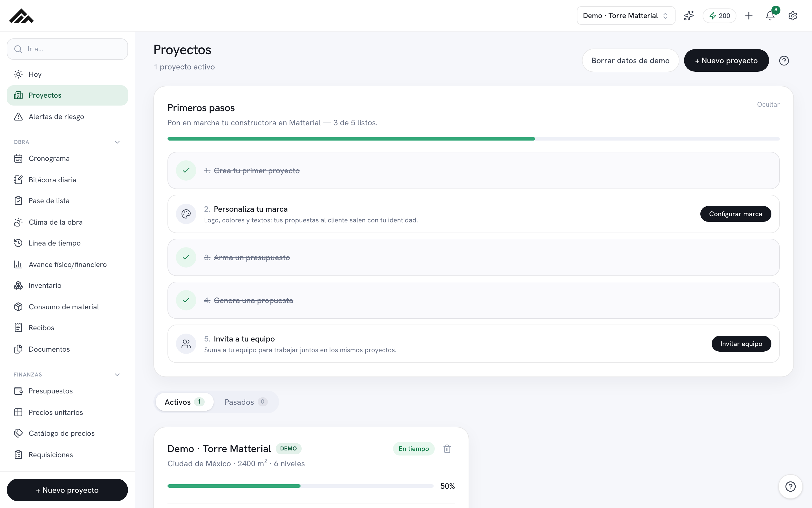Open Clima de la obra in sidebar
This screenshot has height=508, width=812.
pos(67,222)
